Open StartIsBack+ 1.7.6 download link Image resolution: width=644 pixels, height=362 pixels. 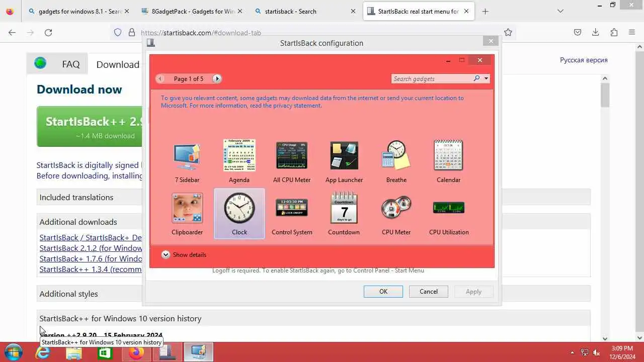coord(91,258)
